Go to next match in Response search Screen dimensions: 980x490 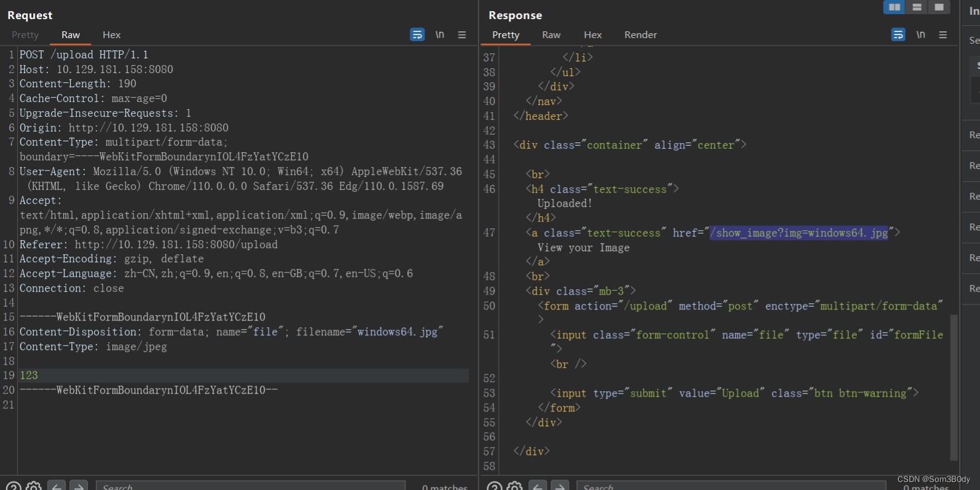pyautogui.click(x=560, y=486)
